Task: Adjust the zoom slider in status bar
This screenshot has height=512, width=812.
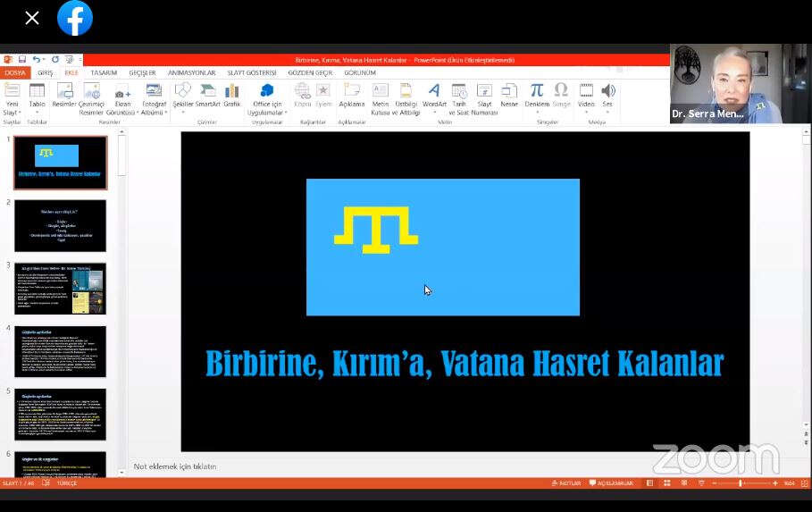Action: pos(741,483)
